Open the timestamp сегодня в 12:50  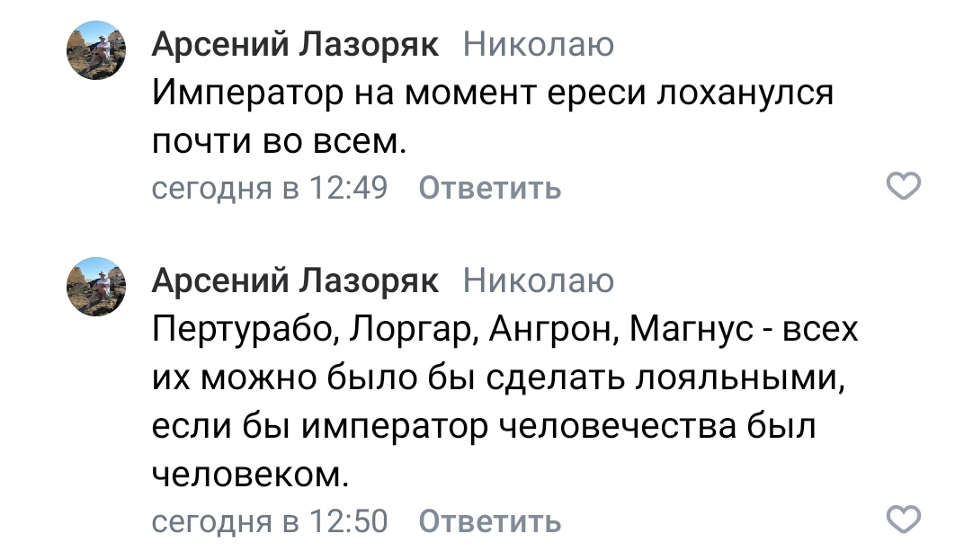[x=269, y=521]
